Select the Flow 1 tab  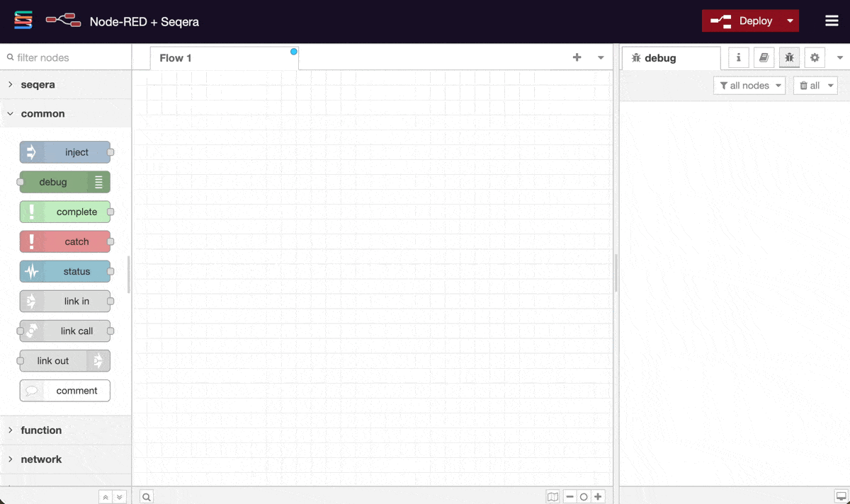[x=176, y=58]
